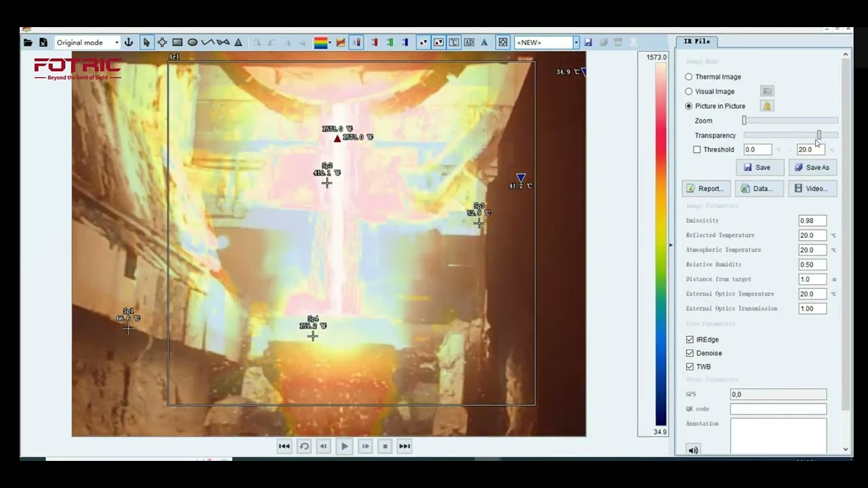Play the thermal video
Viewport: 868px width, 488px height.
344,446
